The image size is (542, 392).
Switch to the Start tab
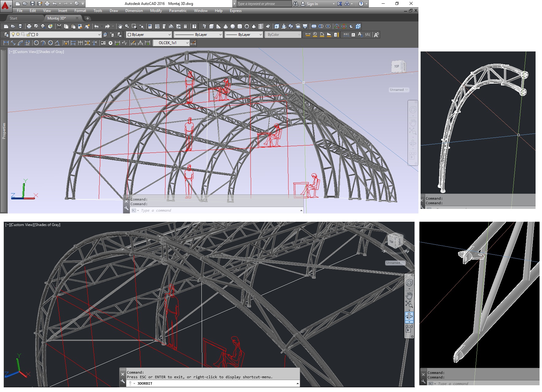click(x=13, y=18)
